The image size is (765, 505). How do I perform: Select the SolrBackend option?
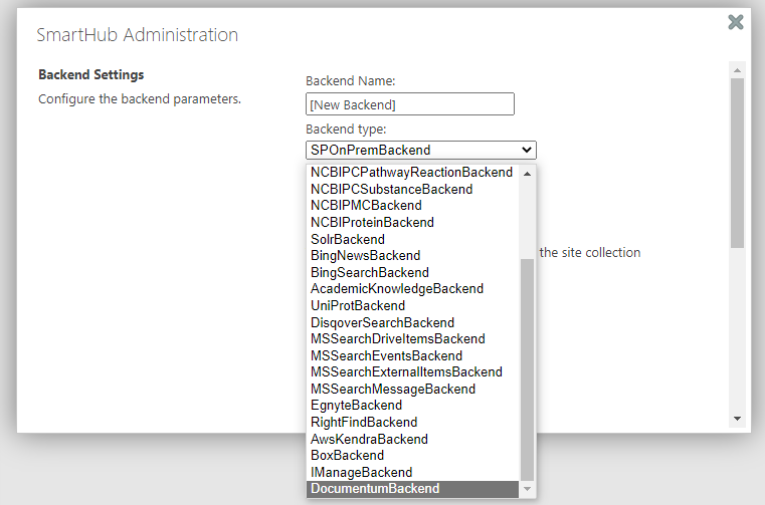347,239
